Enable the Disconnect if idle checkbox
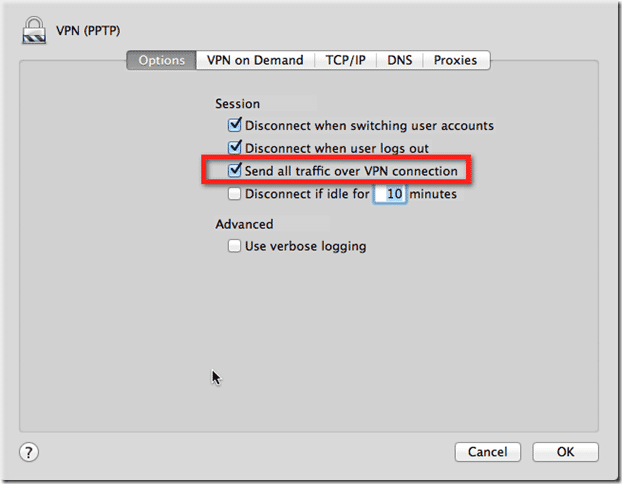This screenshot has width=622, height=484. point(234,194)
